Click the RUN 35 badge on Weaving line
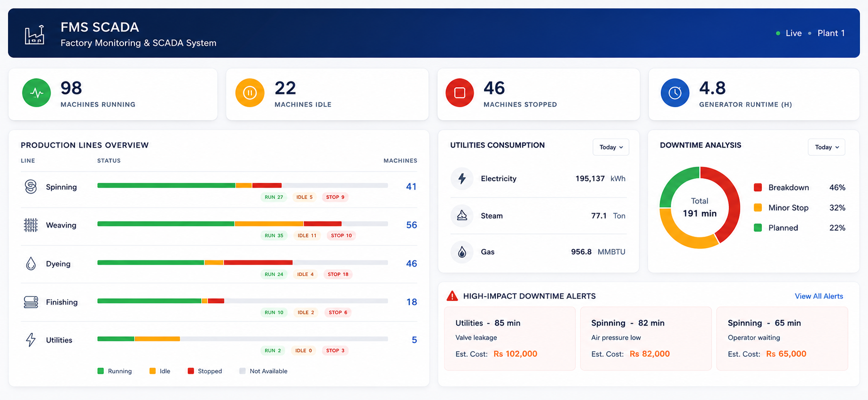Image resolution: width=868 pixels, height=400 pixels. coord(274,235)
